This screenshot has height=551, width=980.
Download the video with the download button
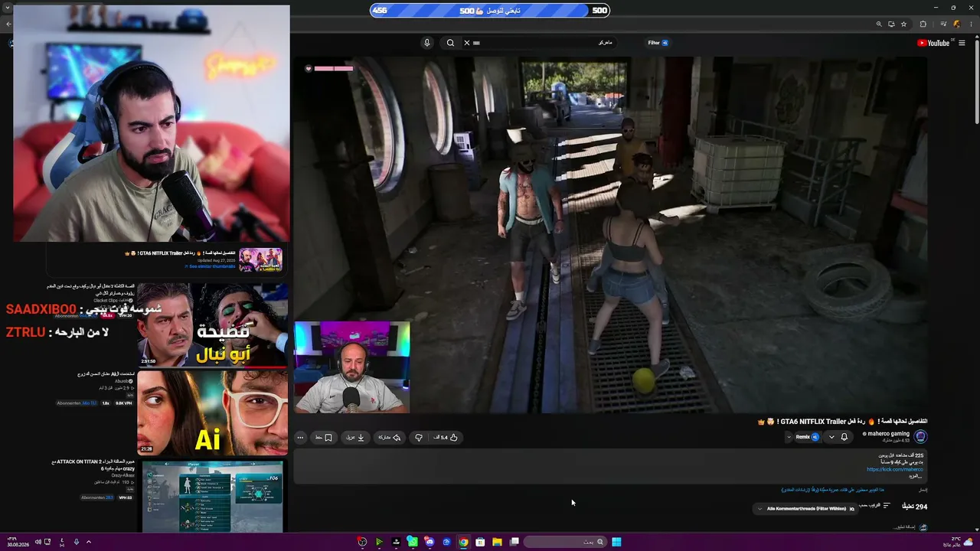click(355, 438)
